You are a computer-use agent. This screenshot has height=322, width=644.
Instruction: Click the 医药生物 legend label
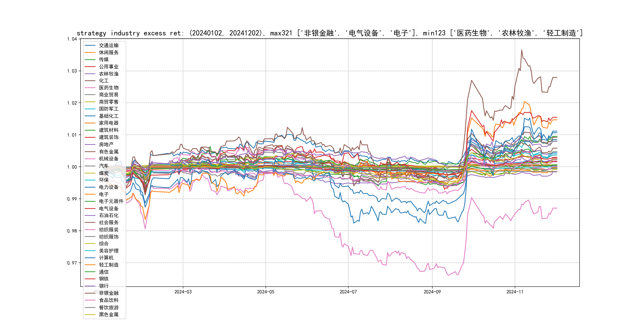point(109,88)
